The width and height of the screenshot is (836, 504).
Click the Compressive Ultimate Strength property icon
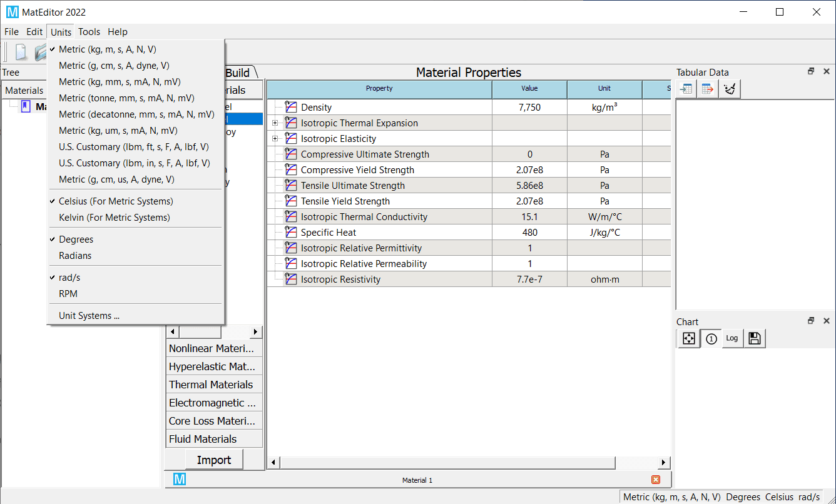[291, 154]
